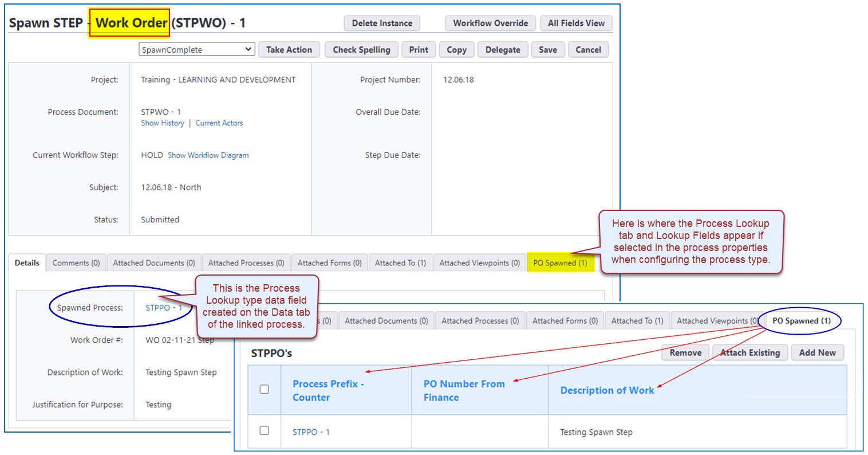
Task: Save the work order
Action: click(547, 50)
